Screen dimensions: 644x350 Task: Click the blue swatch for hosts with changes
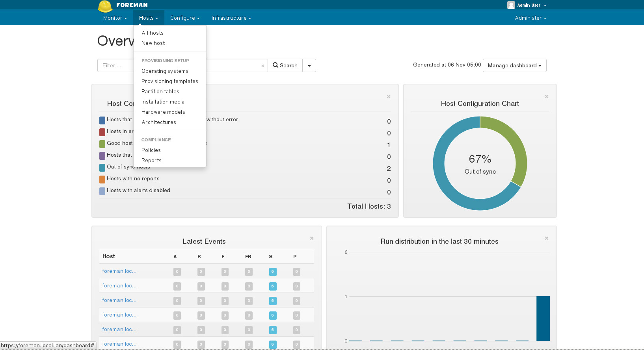[x=102, y=120]
